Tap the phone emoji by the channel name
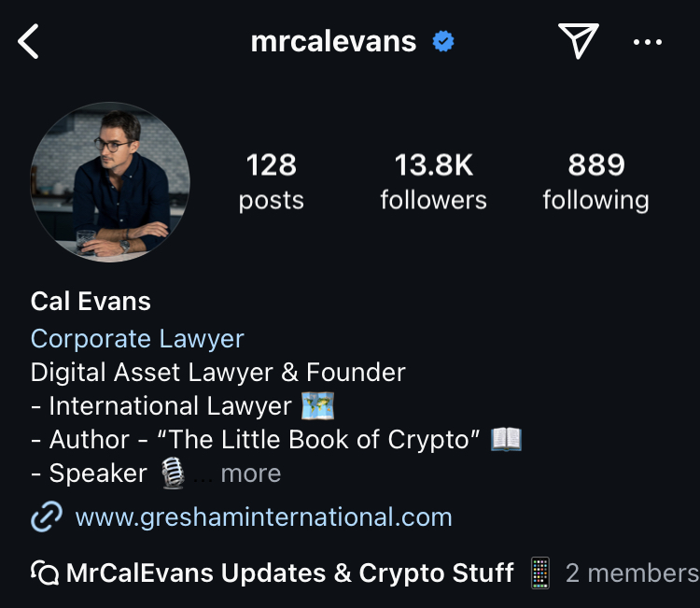 [540, 573]
